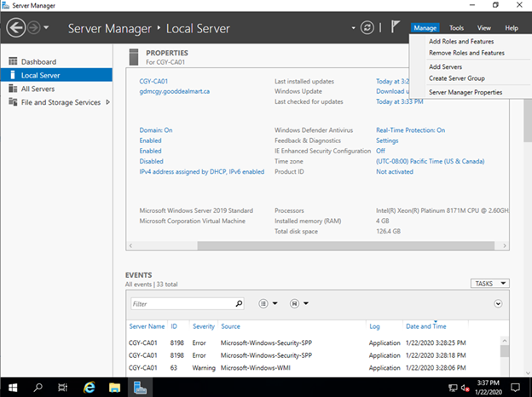Click the Properties server icon

pyautogui.click(x=134, y=57)
